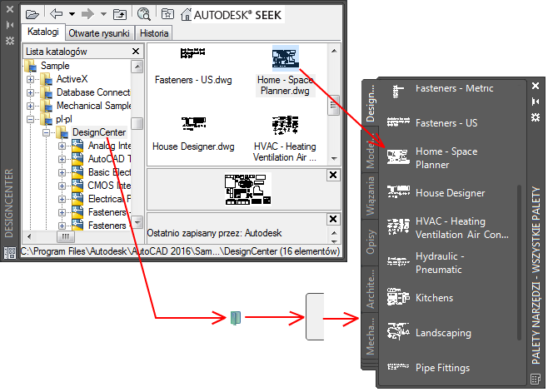The height and width of the screenshot is (392, 548).
Task: Open the Search magnifier icon
Action: (x=143, y=14)
